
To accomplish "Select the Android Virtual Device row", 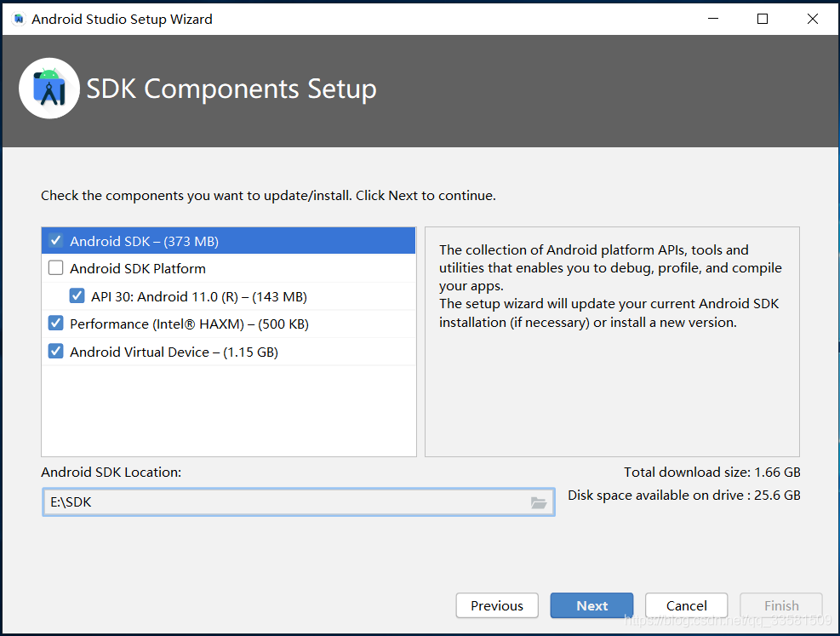I will tap(229, 352).
